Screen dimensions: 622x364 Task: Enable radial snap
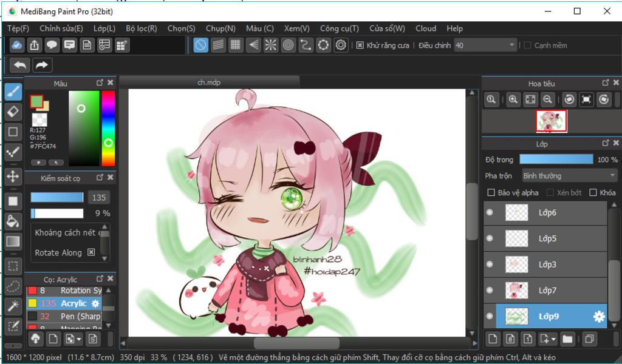point(270,45)
